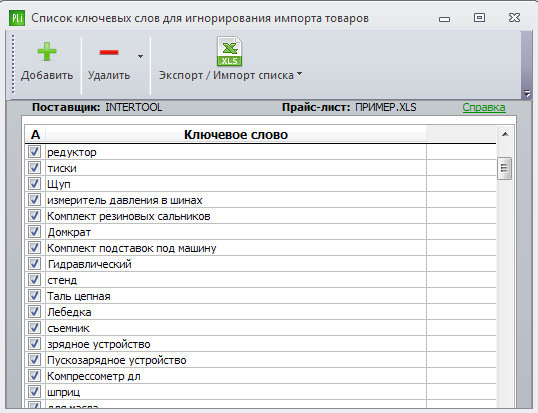Image resolution: width=538 pixels, height=413 pixels.
Task: Open the Справка help link
Action: [484, 107]
